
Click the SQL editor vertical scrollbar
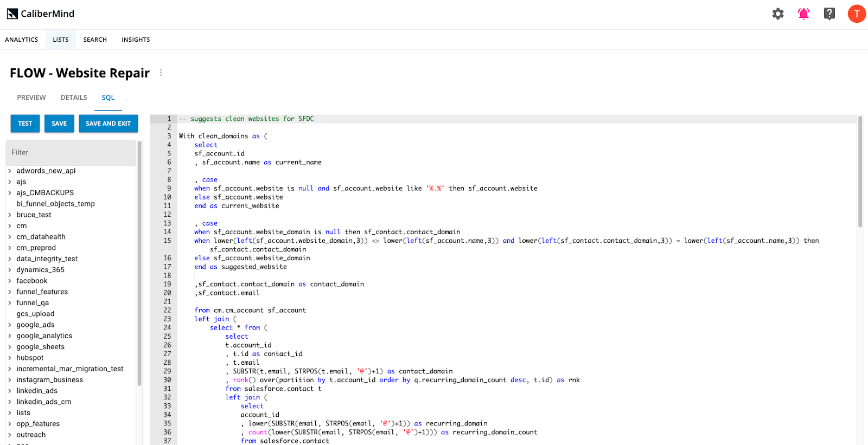coord(860,171)
